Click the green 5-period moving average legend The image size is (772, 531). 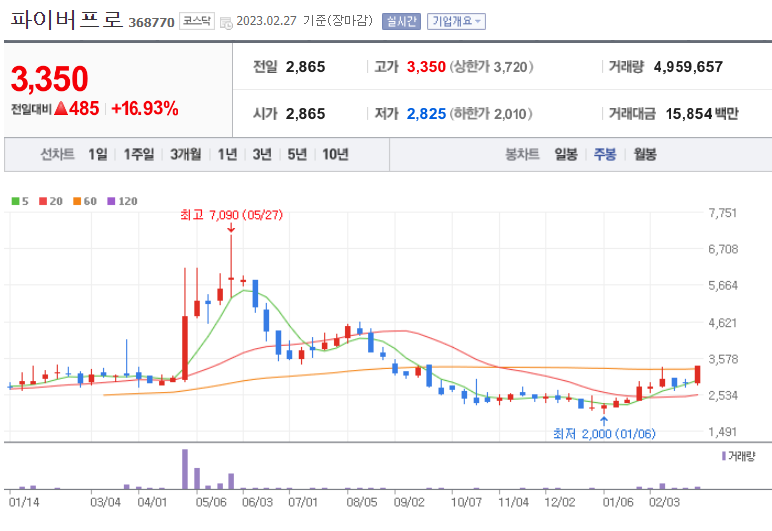[x=20, y=201]
